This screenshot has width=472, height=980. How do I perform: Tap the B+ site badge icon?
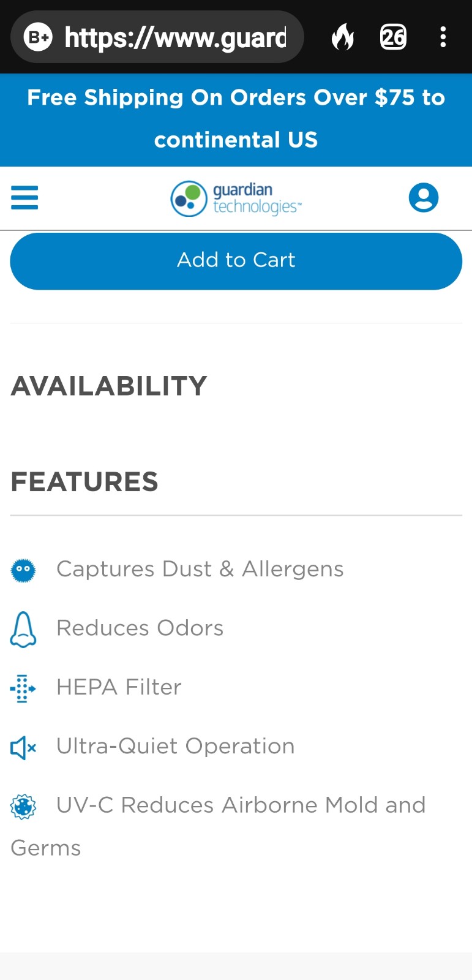pyautogui.click(x=38, y=37)
